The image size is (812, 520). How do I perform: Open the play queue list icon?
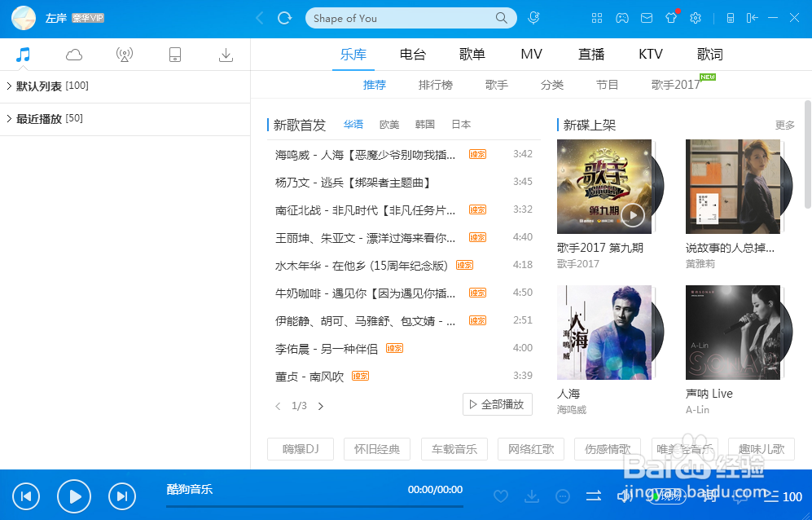tap(771, 496)
